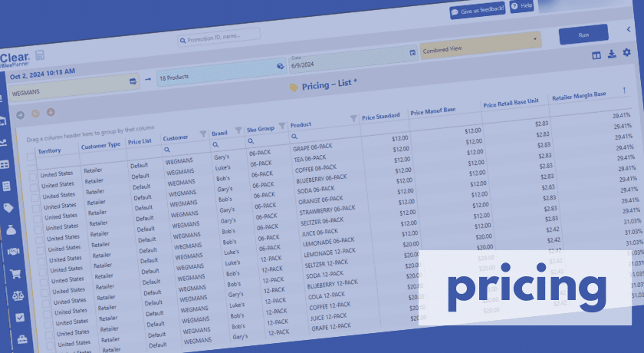Open the checklist page in the sidebar
Image resolution: width=644 pixels, height=353 pixels.
tap(7, 186)
